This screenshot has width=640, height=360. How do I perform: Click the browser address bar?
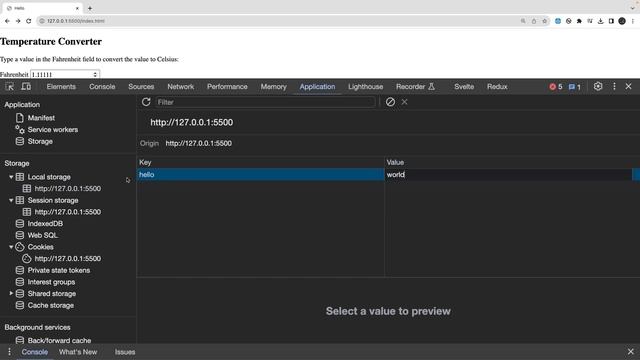click(x=278, y=21)
